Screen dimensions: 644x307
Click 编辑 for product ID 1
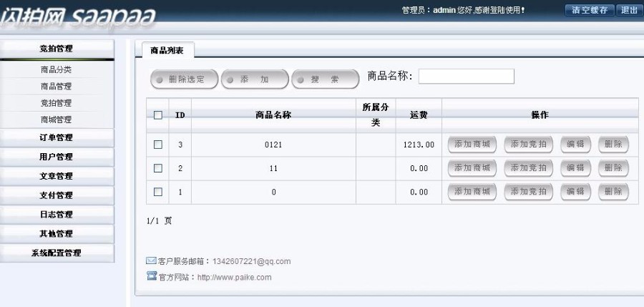575,192
